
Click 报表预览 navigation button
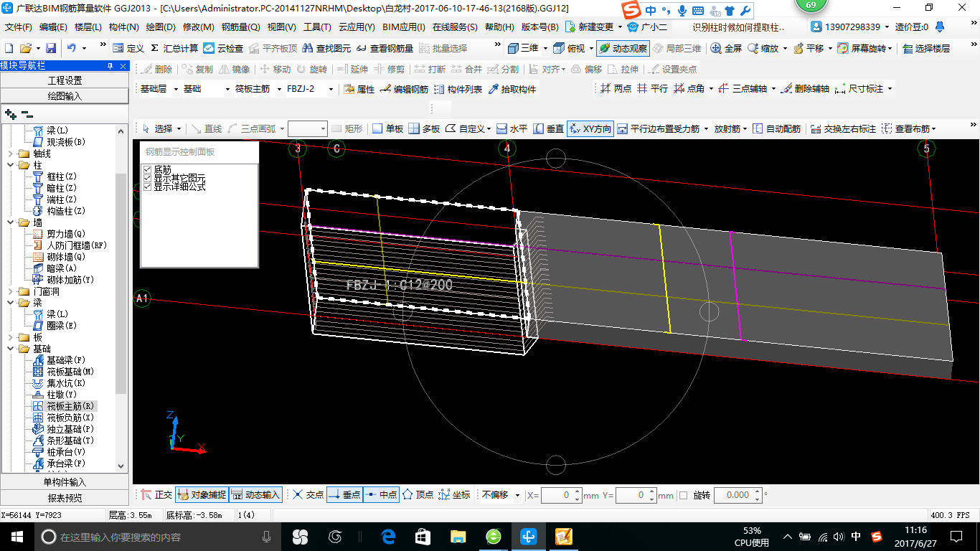(65, 497)
